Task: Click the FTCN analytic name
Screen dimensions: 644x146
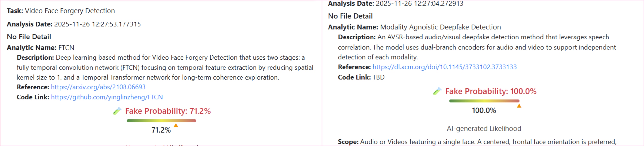Action: [66, 48]
